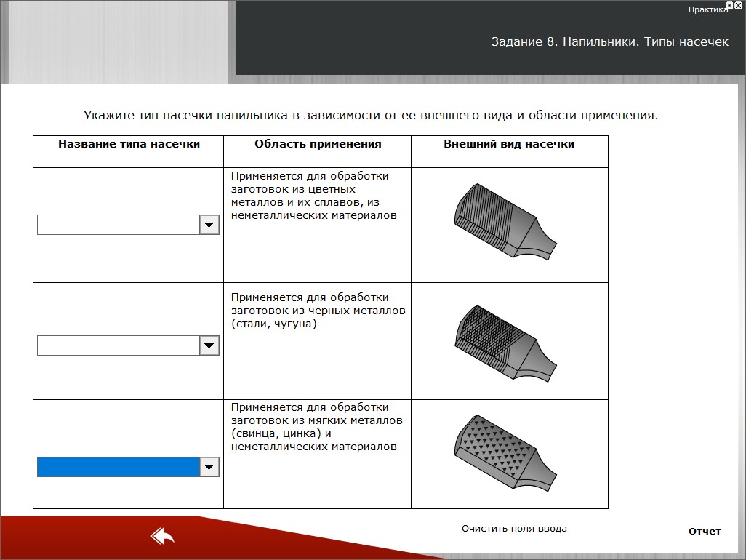Open dropdown arrow for soft metals row
The image size is (746, 560).
click(209, 468)
